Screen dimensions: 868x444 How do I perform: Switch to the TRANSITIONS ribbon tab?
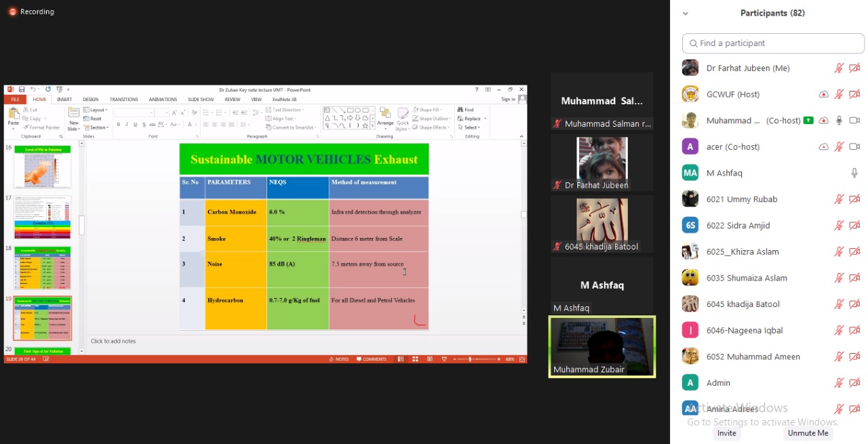pyautogui.click(x=123, y=100)
